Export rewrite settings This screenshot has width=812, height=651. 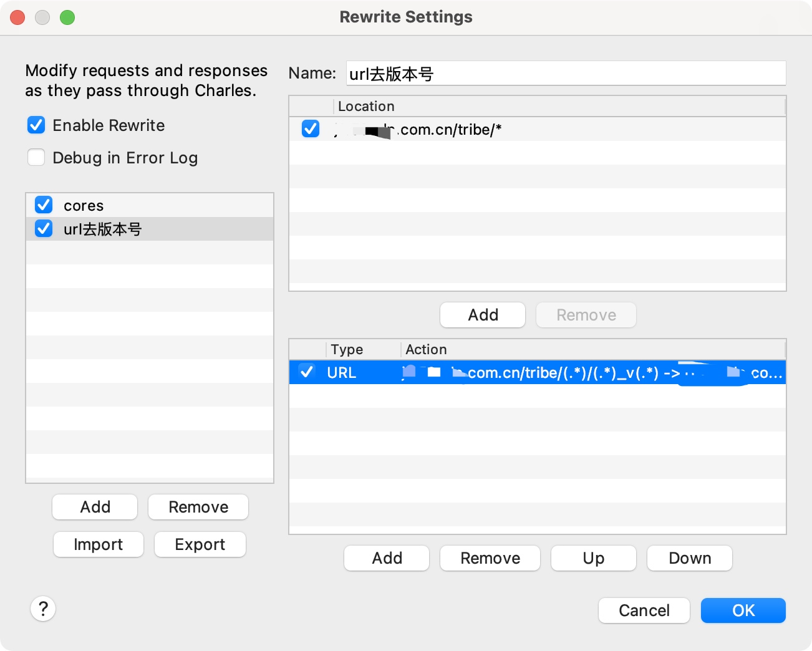200,544
